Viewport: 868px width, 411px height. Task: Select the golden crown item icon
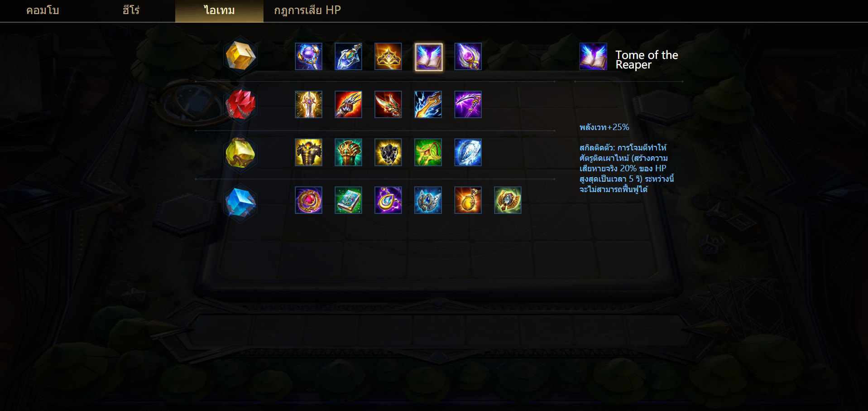pos(388,57)
